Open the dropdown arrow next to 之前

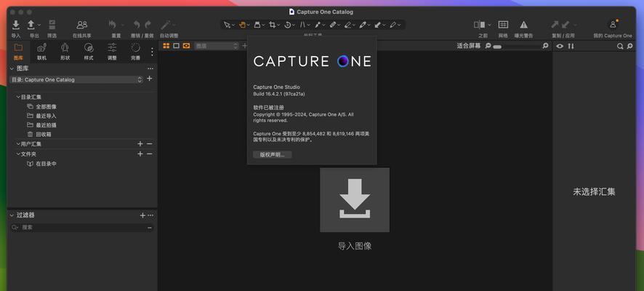point(489,25)
